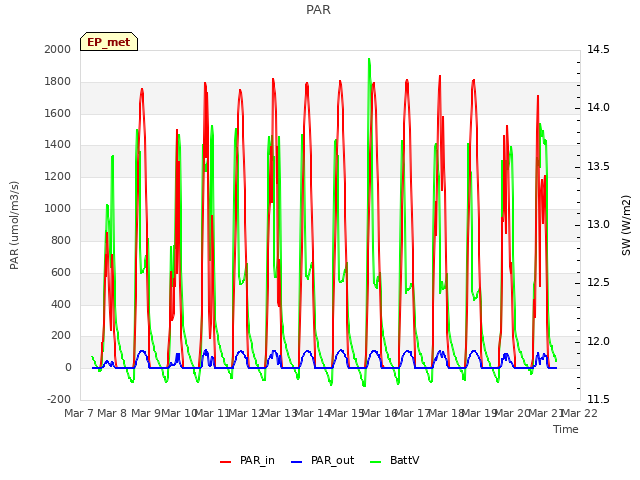Click the 1000 left axis tick label
640x480 pixels.
click(58, 209)
